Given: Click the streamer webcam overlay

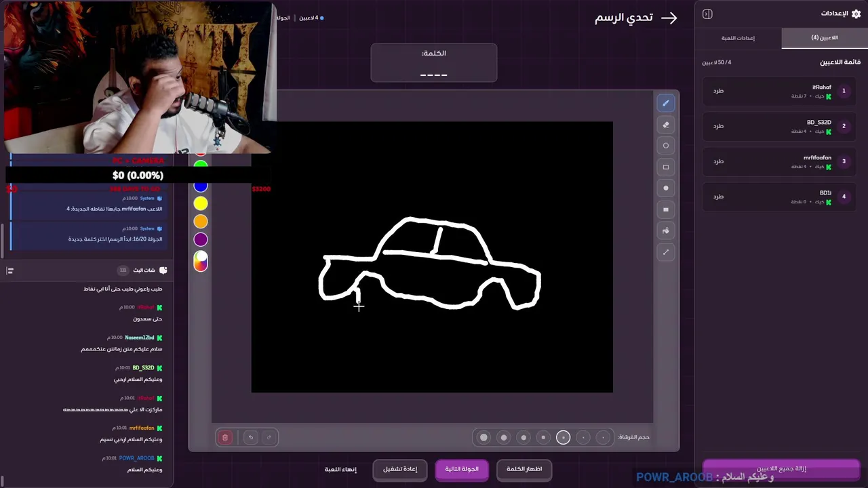Looking at the screenshot, I should [138, 77].
